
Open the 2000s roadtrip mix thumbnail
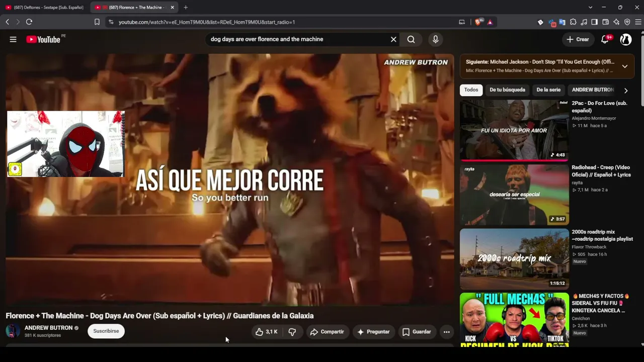(x=514, y=258)
